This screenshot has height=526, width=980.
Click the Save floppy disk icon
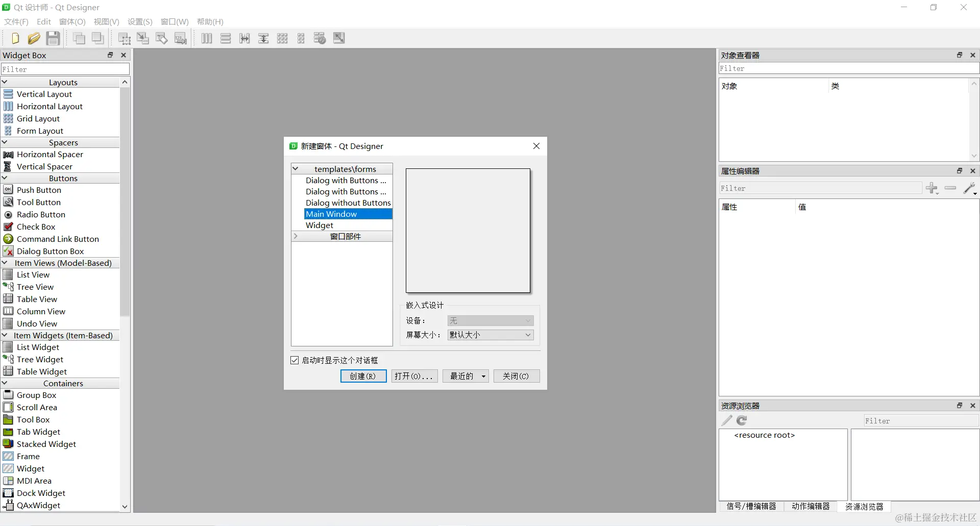pyautogui.click(x=53, y=38)
